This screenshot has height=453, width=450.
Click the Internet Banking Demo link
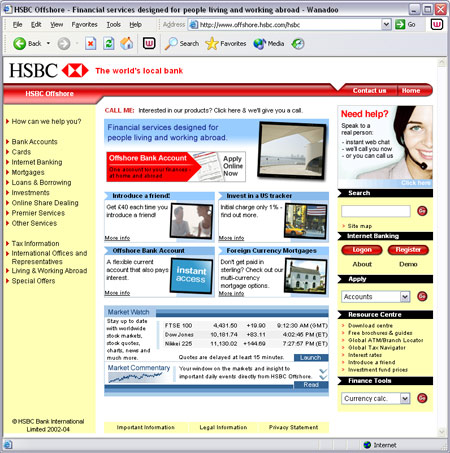(x=408, y=264)
